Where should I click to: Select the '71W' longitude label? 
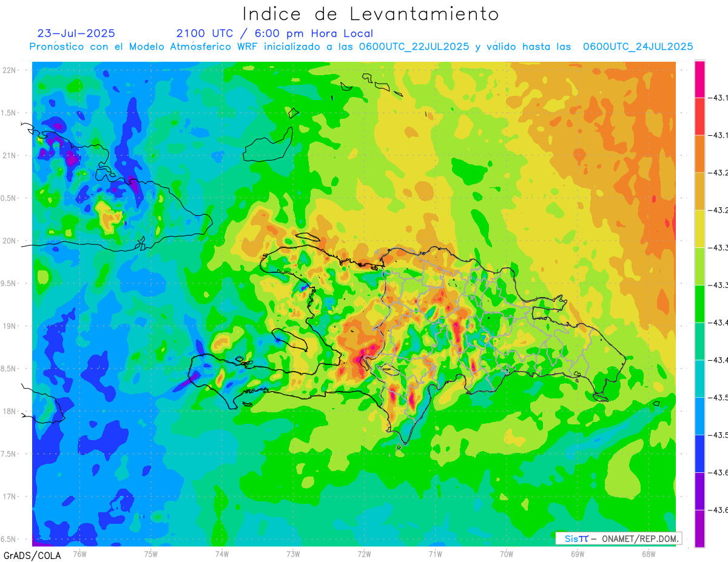435,554
